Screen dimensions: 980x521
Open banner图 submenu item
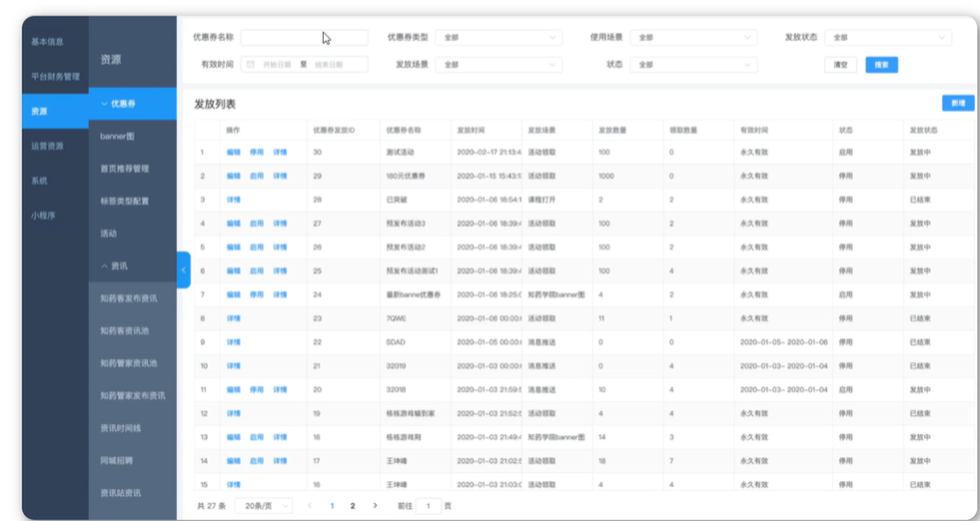tap(133, 136)
